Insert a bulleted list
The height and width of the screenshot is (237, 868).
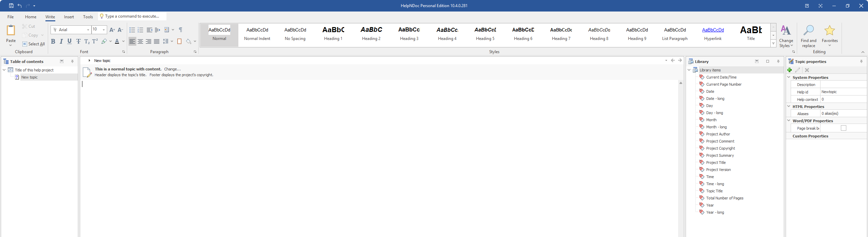tap(132, 30)
